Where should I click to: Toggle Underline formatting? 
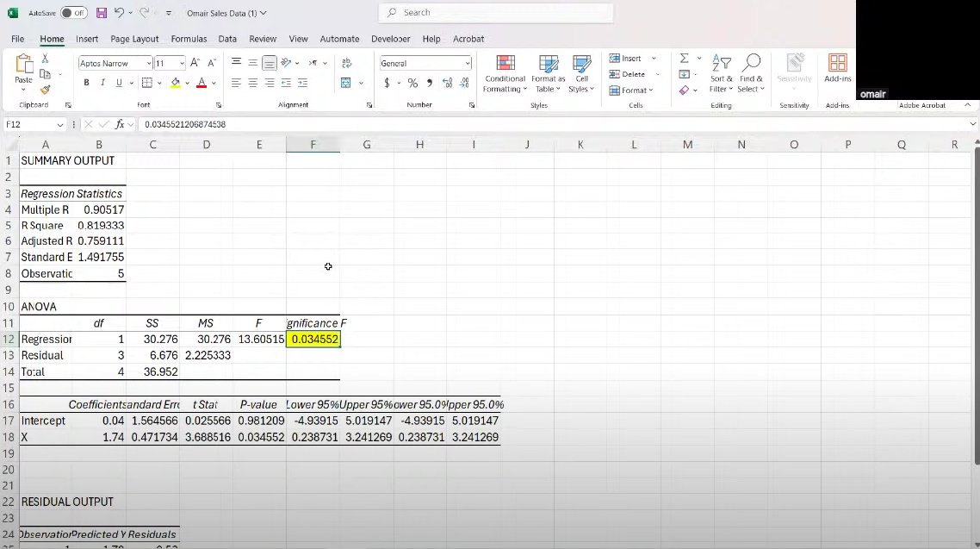point(119,83)
